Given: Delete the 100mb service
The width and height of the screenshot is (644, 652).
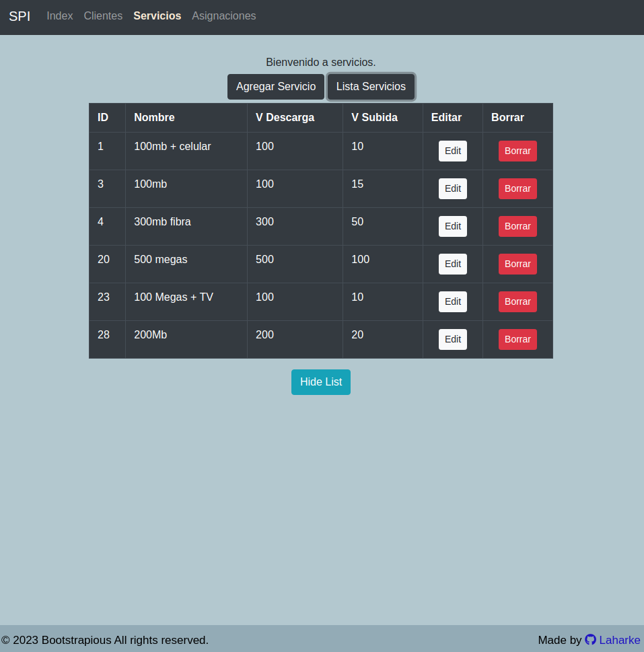Looking at the screenshot, I should [517, 188].
